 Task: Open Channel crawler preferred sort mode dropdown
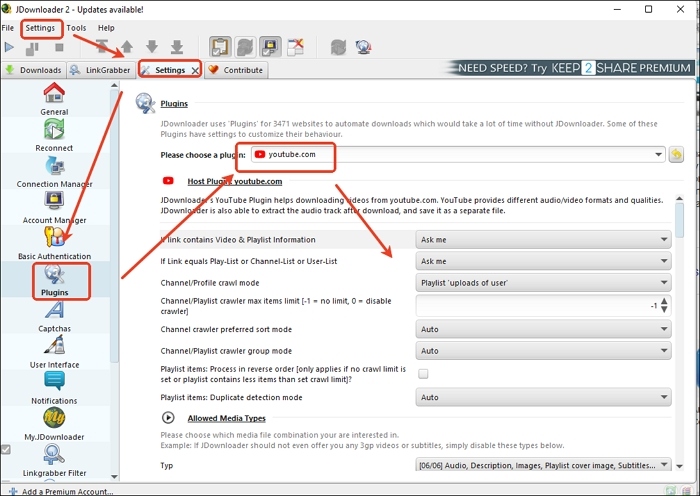(x=543, y=329)
